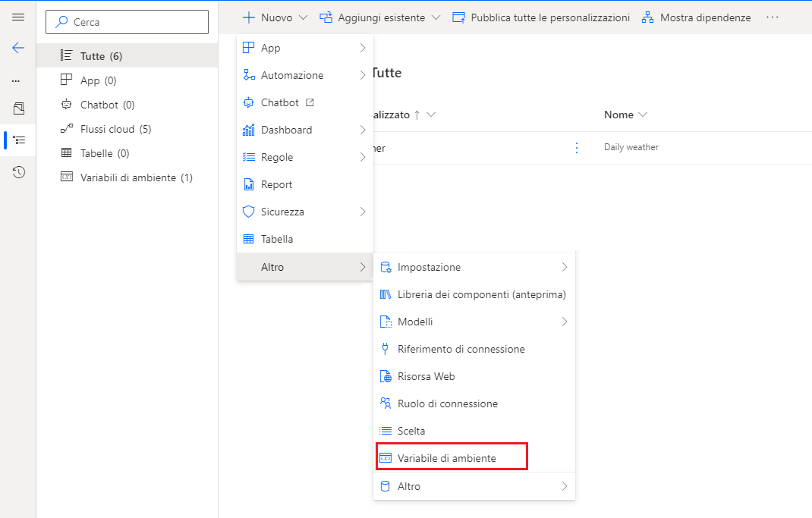Open the Nome column sort dropdown

[x=642, y=115]
